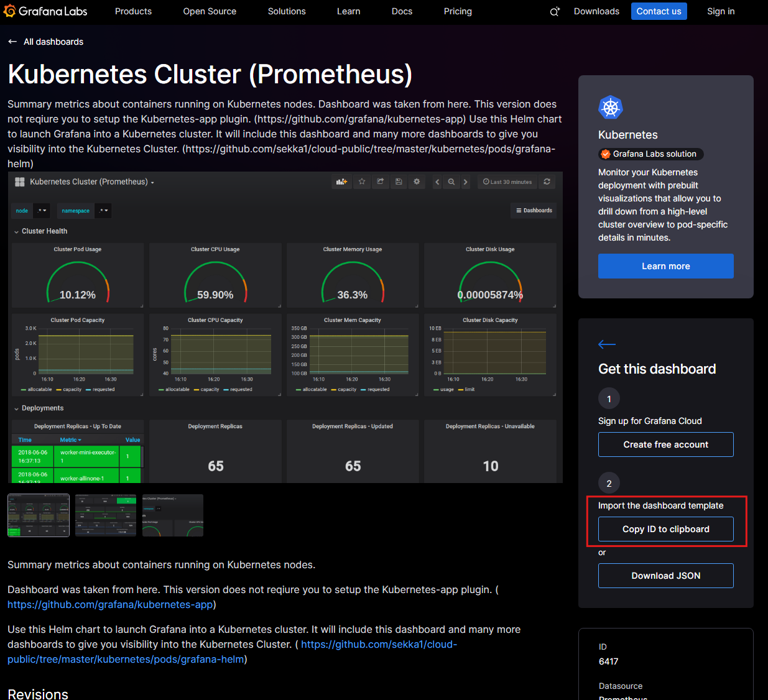Click the settings gear icon in preview toolbar

[x=417, y=182]
